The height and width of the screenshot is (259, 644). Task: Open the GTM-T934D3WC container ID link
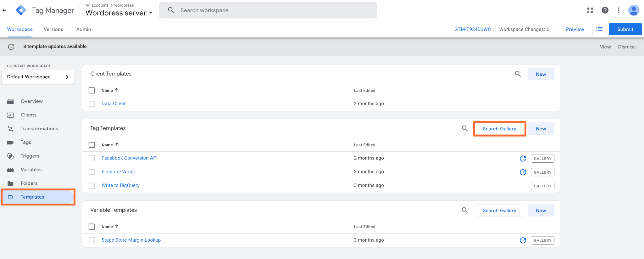click(473, 29)
